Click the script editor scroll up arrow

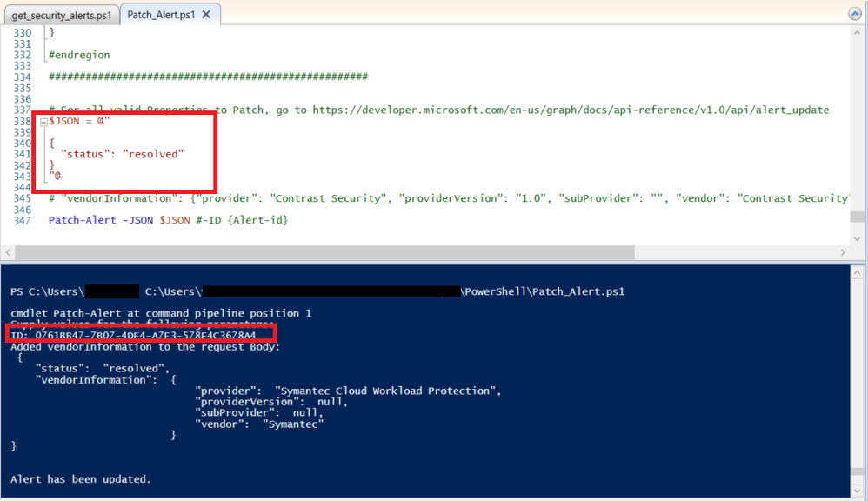click(x=857, y=33)
